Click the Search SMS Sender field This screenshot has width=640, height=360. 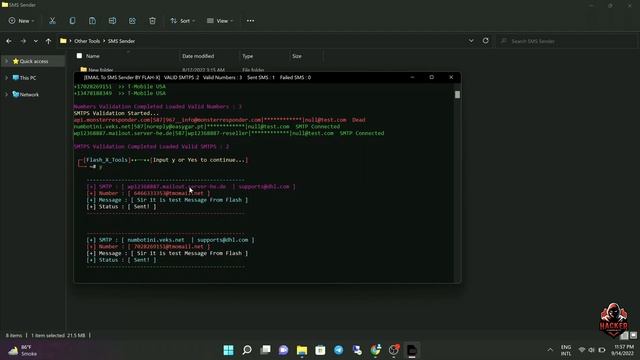(565, 41)
